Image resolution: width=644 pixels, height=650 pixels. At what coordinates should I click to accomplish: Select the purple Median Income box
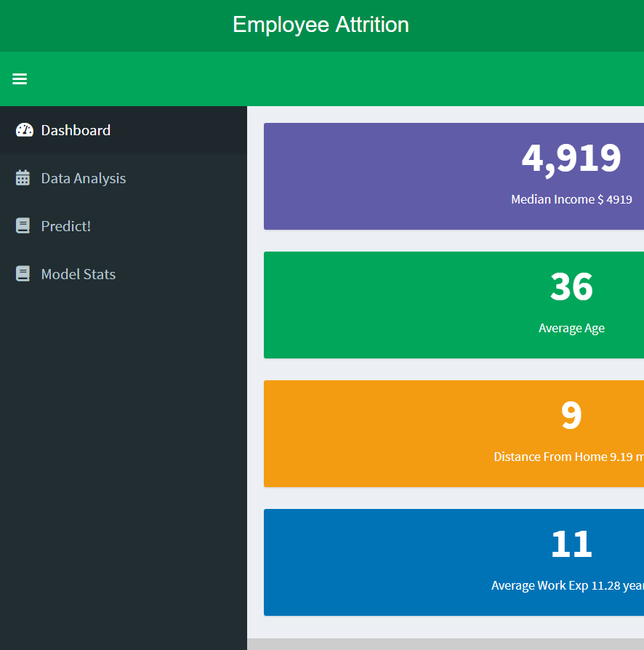454,176
